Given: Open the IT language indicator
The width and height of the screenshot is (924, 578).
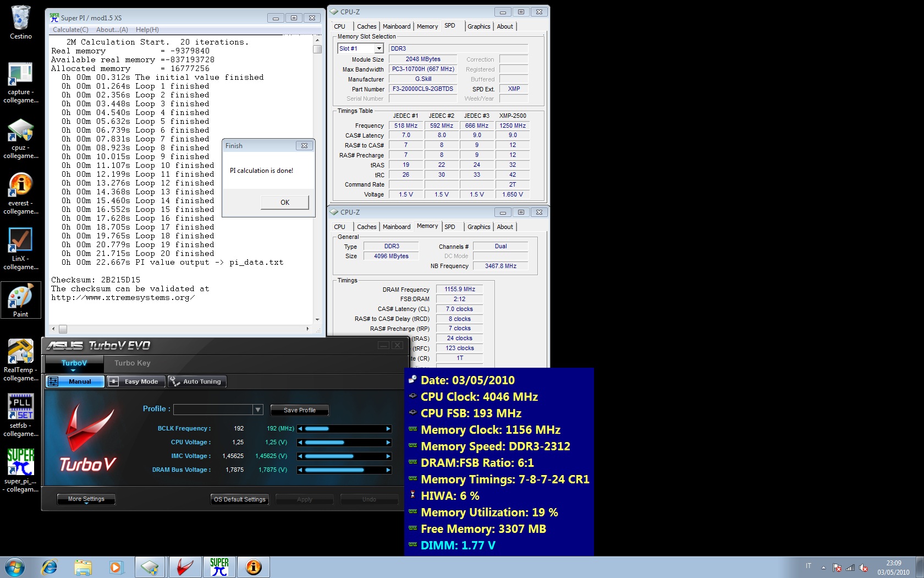Looking at the screenshot, I should point(809,566).
